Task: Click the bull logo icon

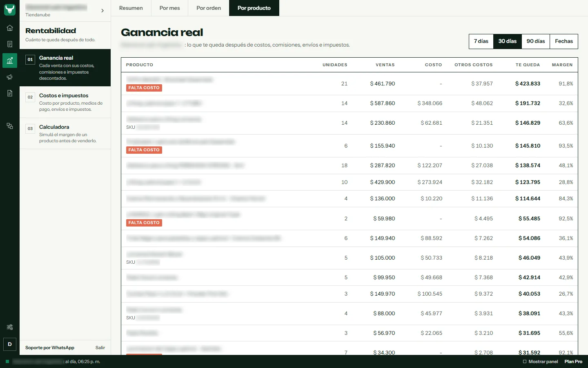Action: [10, 10]
